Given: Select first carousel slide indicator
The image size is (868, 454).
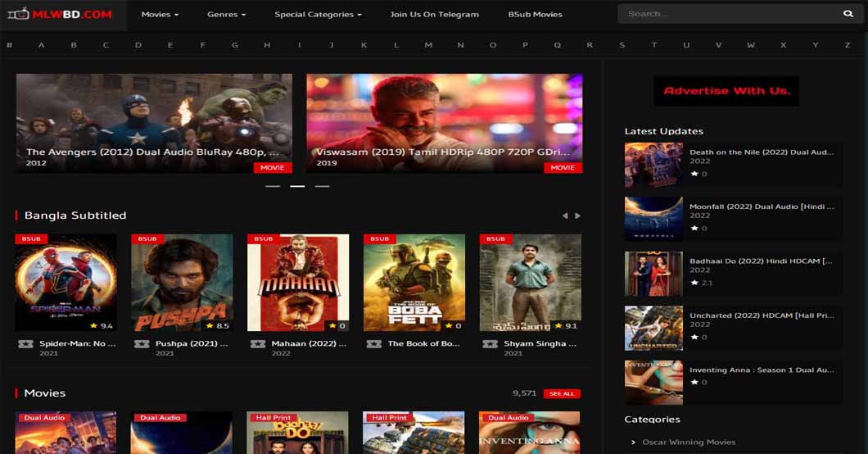Looking at the screenshot, I should point(273,187).
